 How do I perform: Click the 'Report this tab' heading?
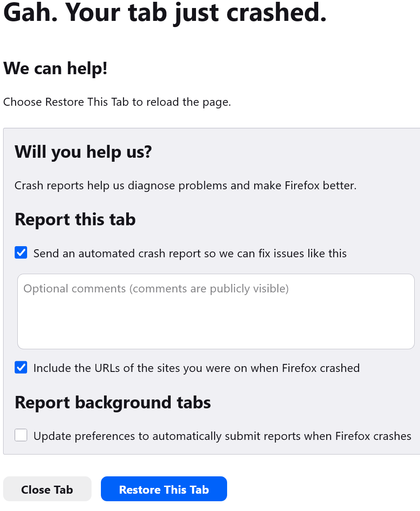point(75,220)
